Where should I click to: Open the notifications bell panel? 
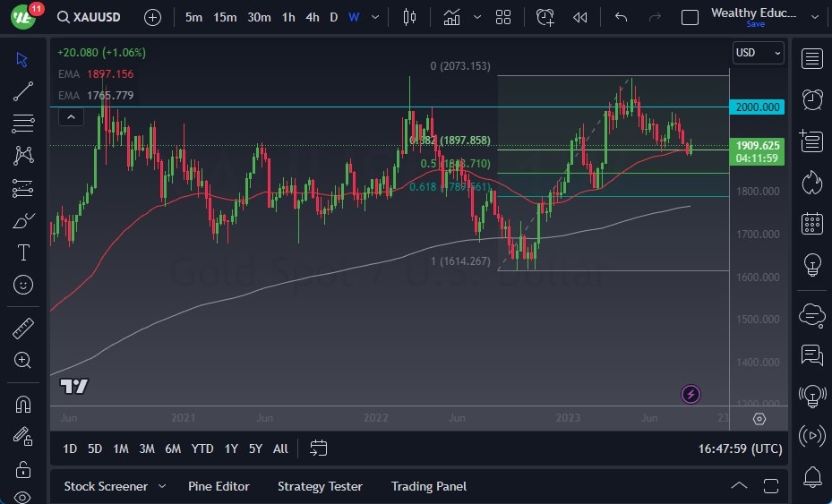tap(811, 477)
